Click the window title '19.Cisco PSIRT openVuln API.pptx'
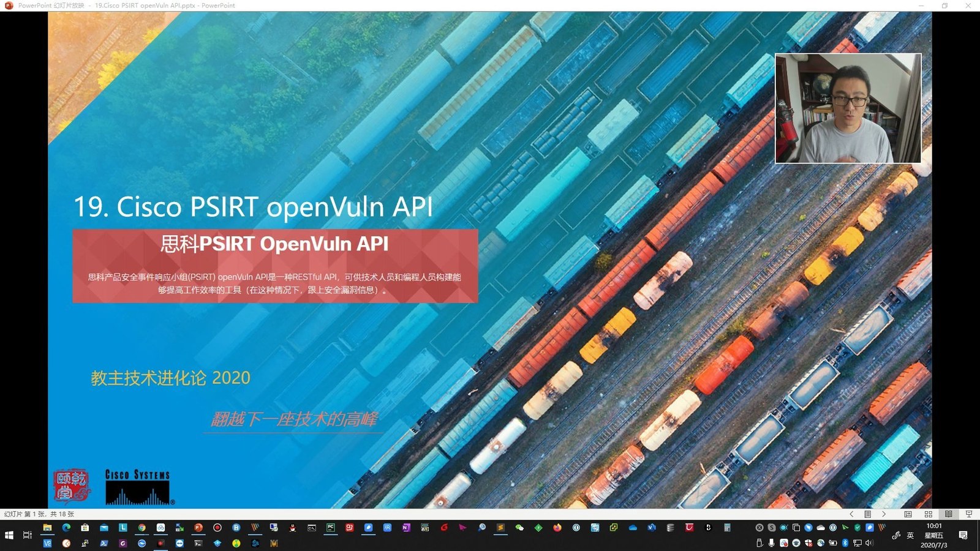 tap(145, 6)
